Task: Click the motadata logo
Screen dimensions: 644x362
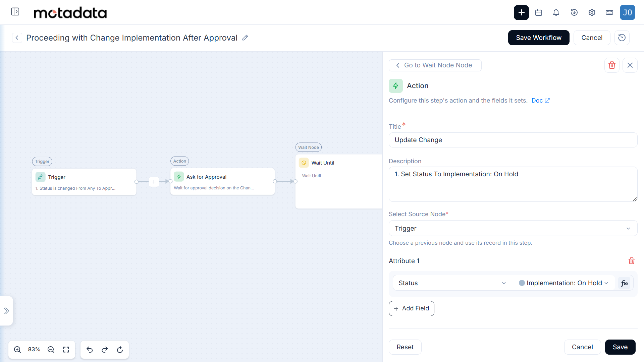Action: click(x=70, y=13)
